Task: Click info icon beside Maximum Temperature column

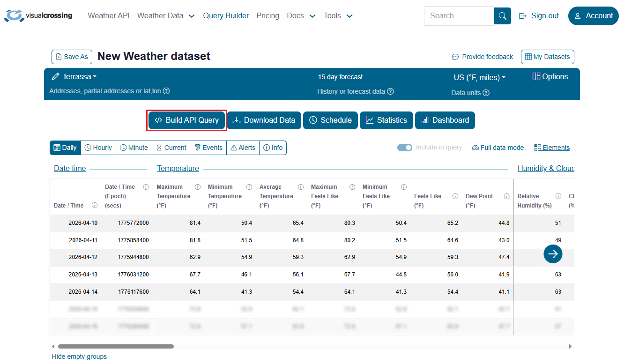Action: [x=198, y=187]
